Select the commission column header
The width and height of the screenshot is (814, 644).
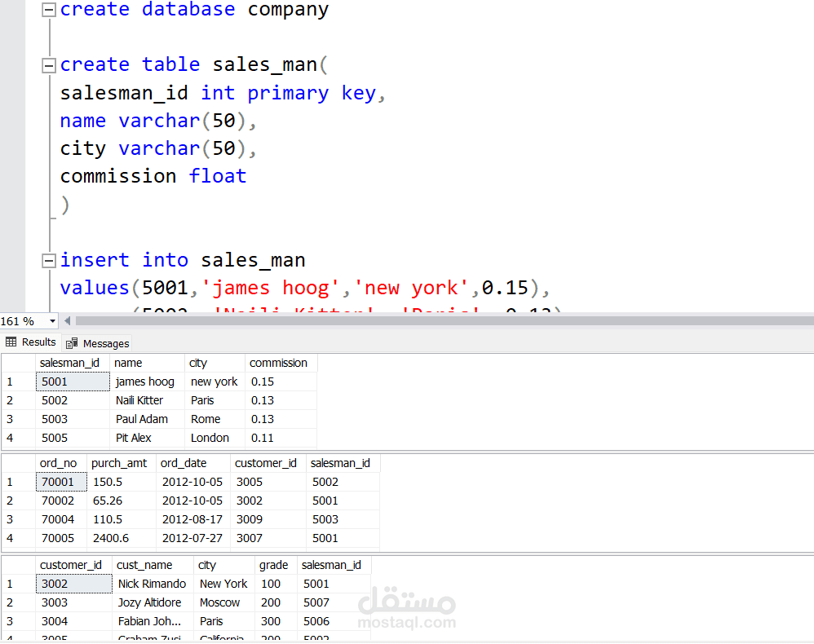point(279,363)
